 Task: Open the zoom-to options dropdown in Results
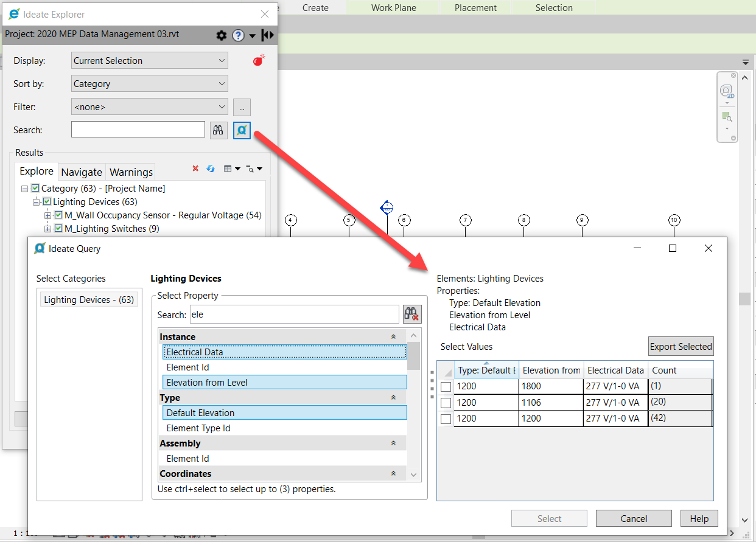254,169
